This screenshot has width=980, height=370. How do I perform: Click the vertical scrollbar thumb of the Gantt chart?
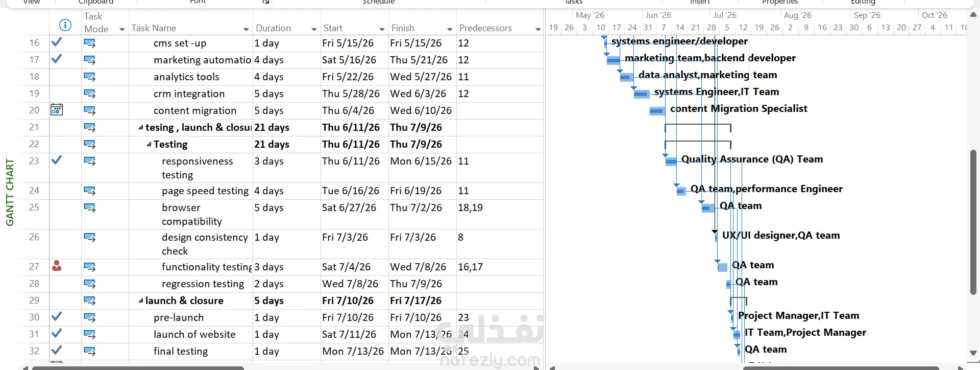pos(973,222)
